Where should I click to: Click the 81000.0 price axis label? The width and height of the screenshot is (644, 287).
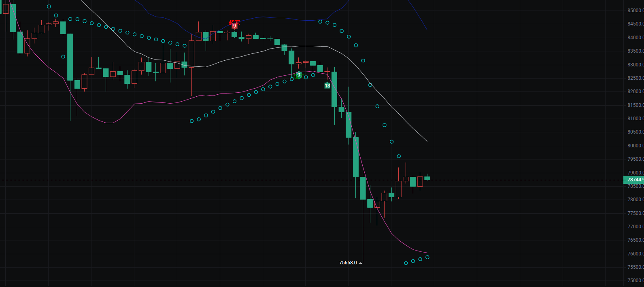[x=635, y=119]
